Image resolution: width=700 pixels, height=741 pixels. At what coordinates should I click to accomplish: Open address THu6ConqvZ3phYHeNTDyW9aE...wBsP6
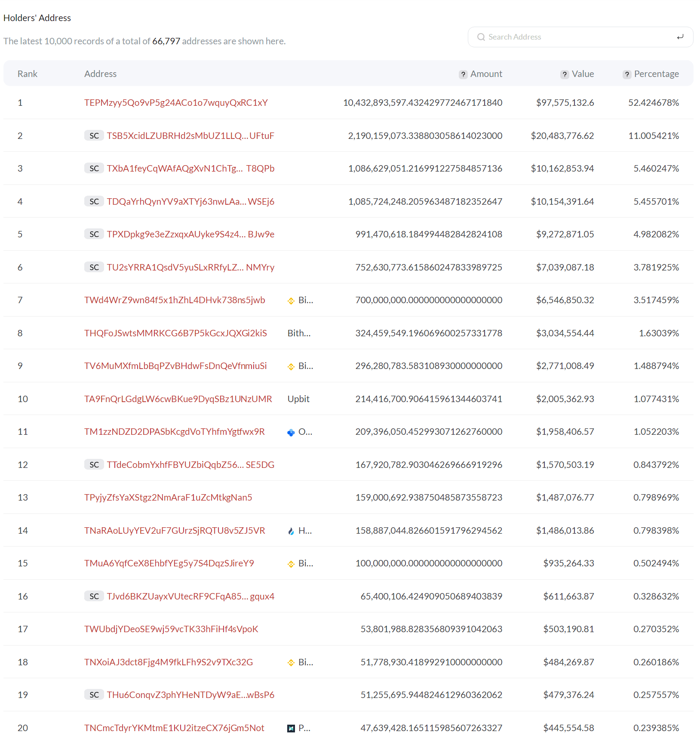[190, 695]
